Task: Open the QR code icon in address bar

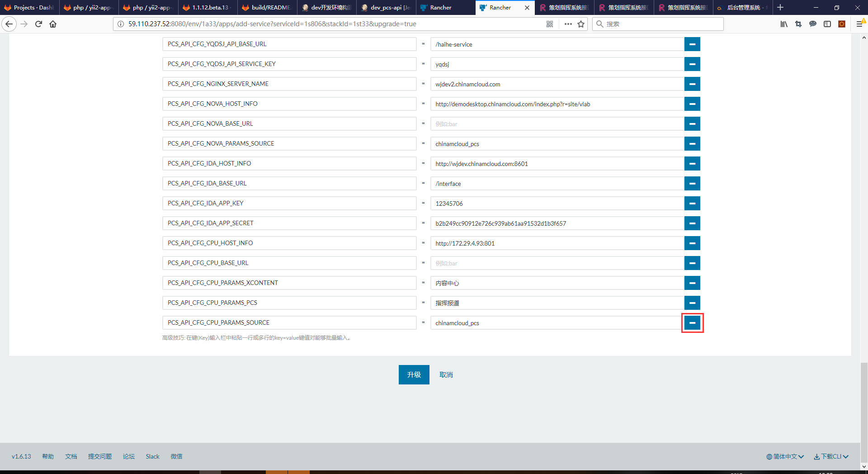Action: pos(550,24)
